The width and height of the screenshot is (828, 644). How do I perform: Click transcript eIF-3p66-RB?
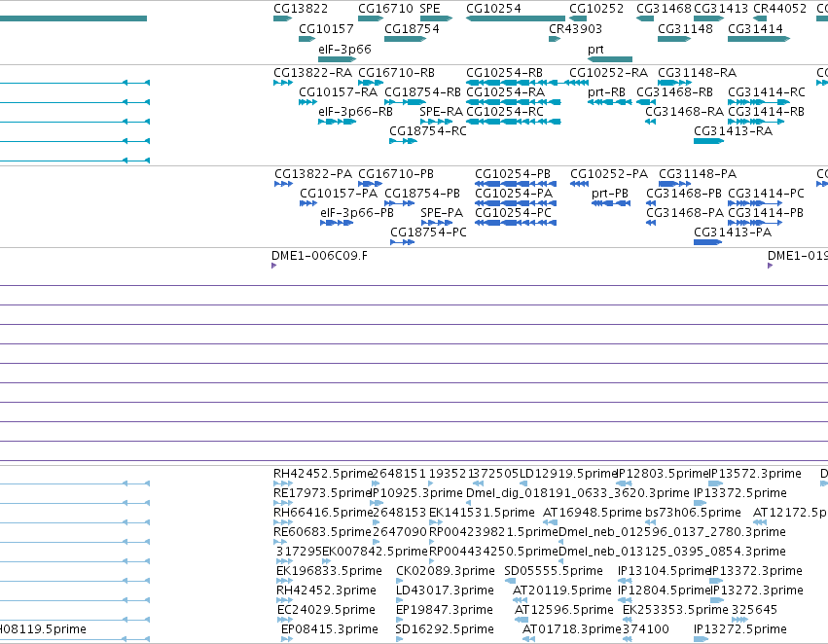point(355,111)
